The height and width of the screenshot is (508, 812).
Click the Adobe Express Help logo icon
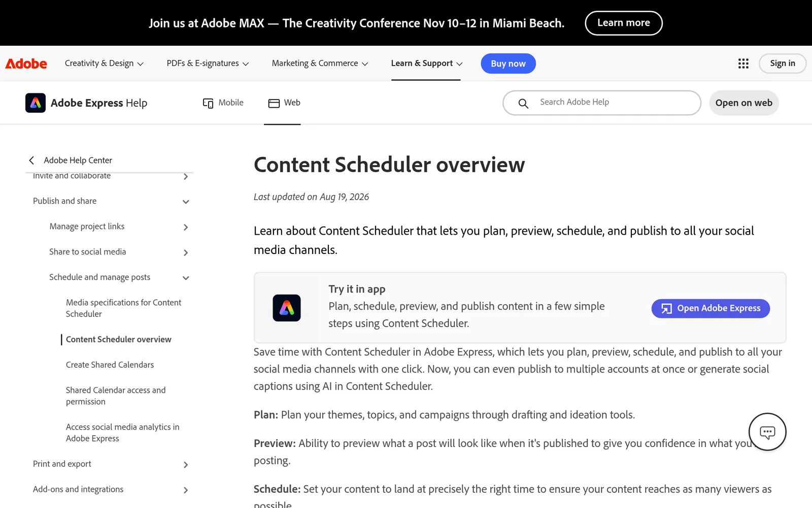coord(36,103)
